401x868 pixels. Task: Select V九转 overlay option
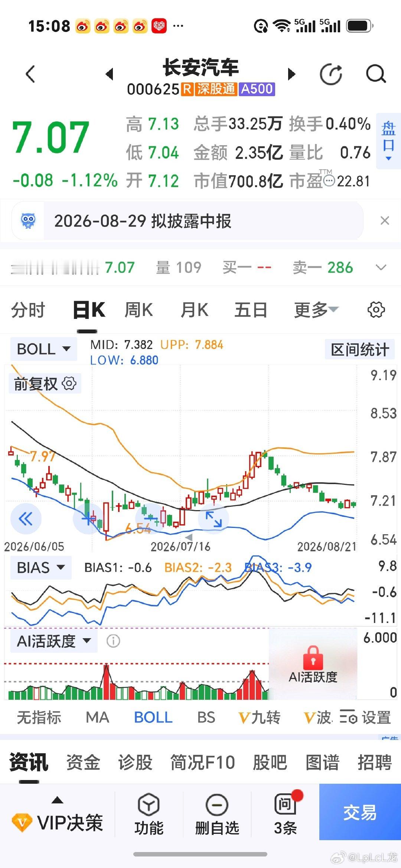(x=259, y=717)
